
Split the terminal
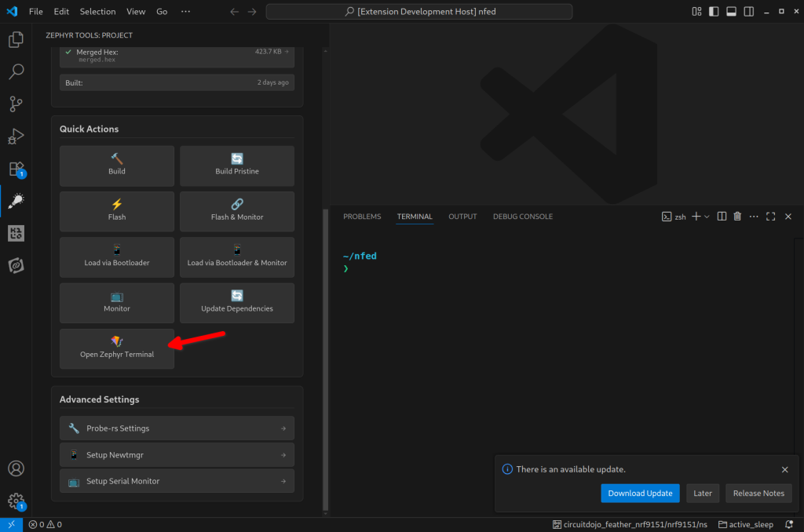(722, 217)
